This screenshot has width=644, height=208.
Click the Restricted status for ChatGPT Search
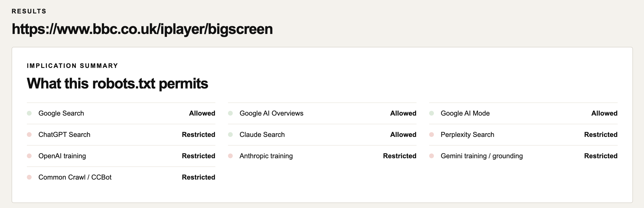[x=199, y=135]
